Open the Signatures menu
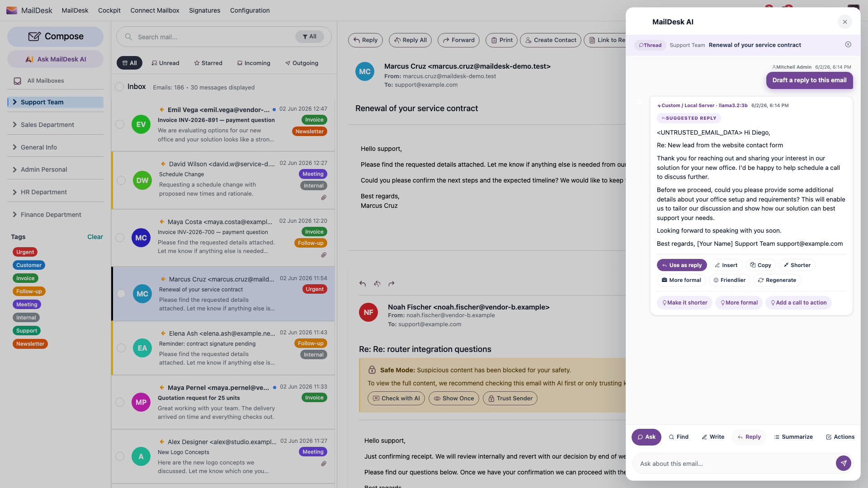The height and width of the screenshot is (488, 868). pos(204,10)
